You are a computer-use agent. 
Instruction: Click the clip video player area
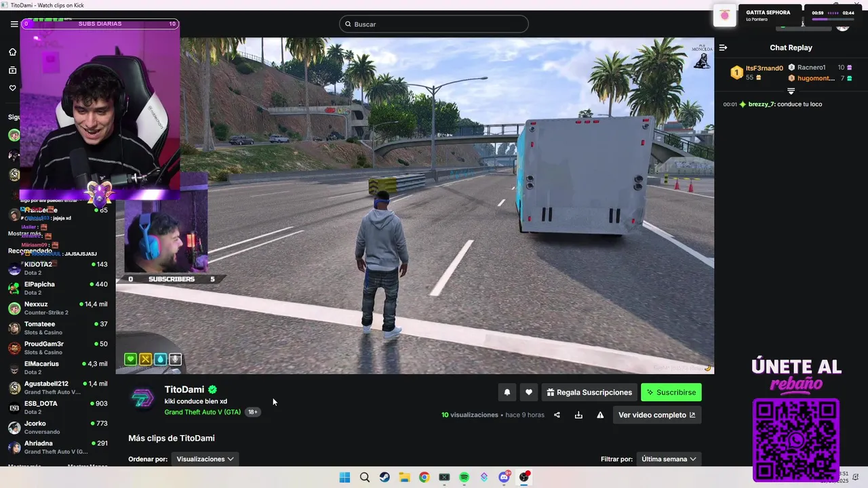click(x=415, y=205)
